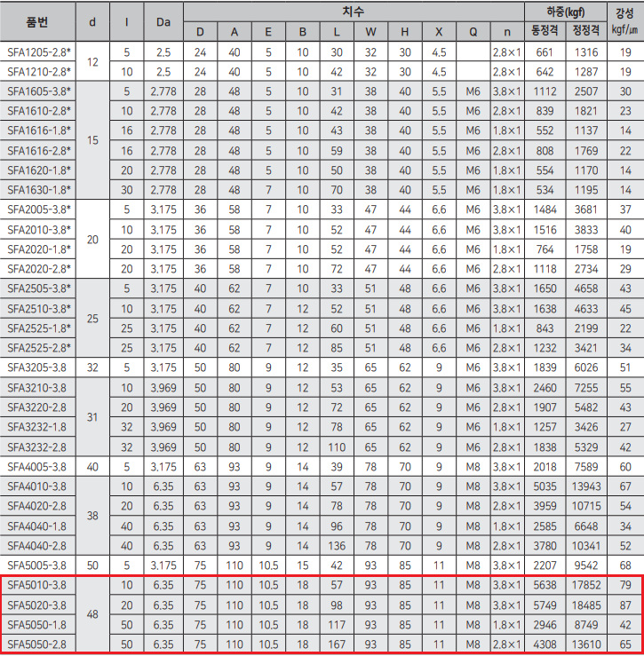Select the 강성 kgf/㎛ header

coord(625,21)
